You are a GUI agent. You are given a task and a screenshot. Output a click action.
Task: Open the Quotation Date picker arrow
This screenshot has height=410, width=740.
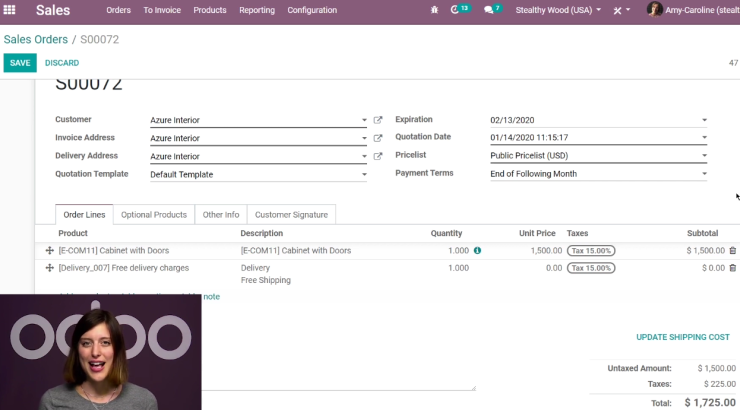point(704,137)
